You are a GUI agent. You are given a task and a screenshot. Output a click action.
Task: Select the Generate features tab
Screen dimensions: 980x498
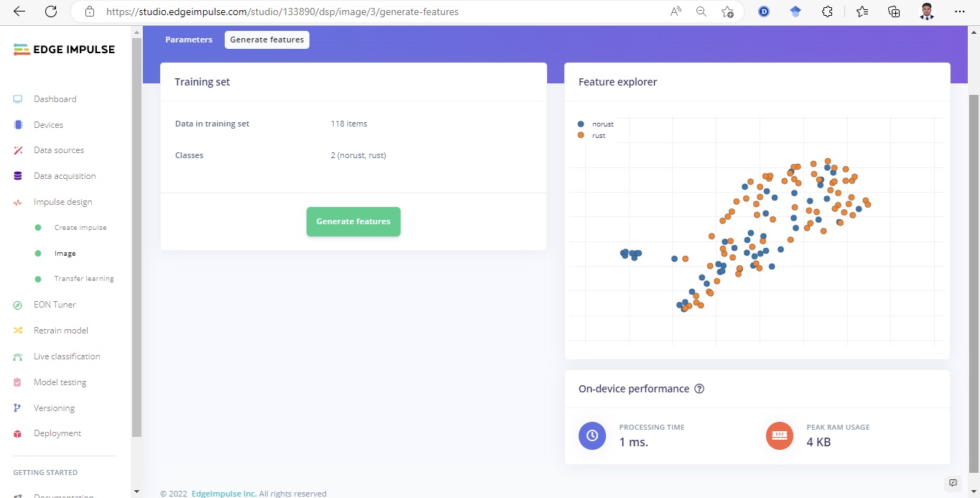[267, 40]
